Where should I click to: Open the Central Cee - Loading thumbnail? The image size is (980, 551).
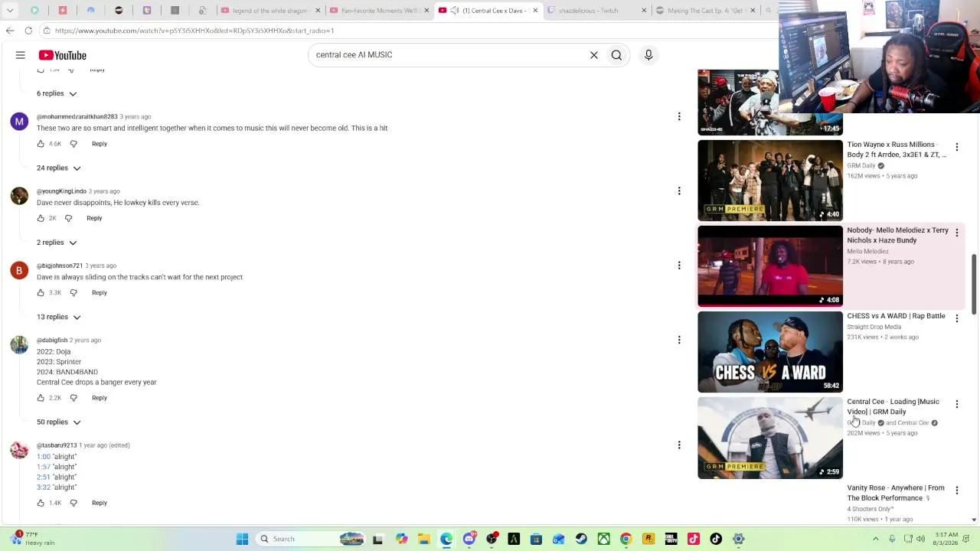[770, 438]
